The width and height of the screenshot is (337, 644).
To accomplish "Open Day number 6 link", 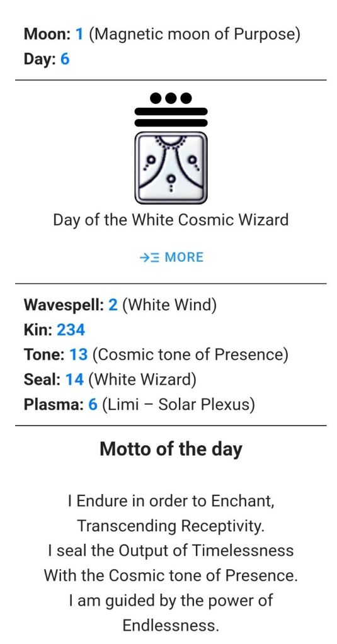I will point(65,59).
